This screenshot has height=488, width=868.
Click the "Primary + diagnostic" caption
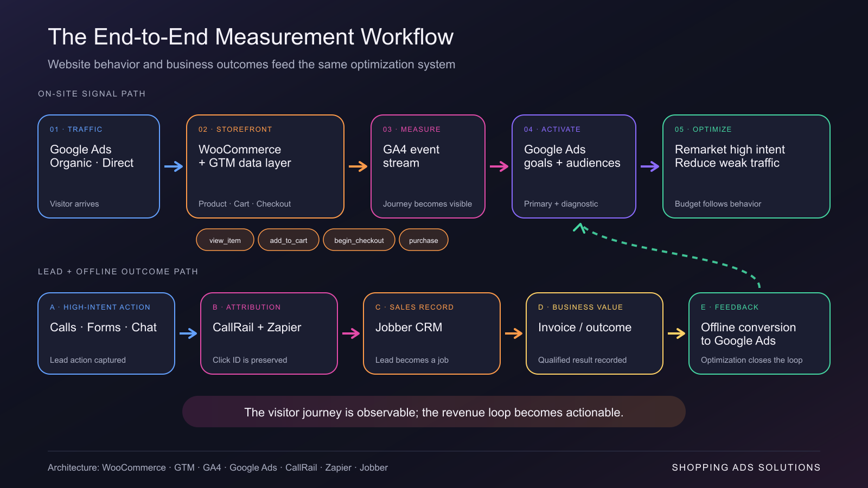[561, 204]
